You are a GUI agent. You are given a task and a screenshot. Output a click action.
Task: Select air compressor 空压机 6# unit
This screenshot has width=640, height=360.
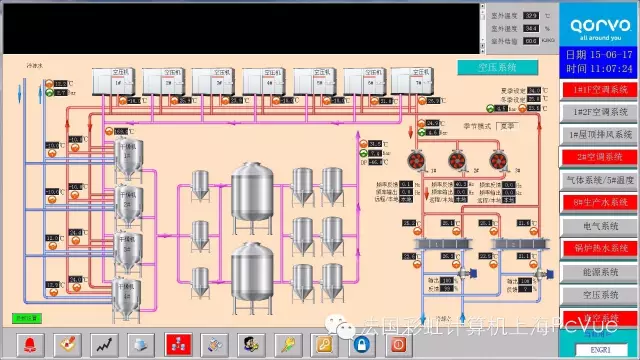[x=364, y=81]
